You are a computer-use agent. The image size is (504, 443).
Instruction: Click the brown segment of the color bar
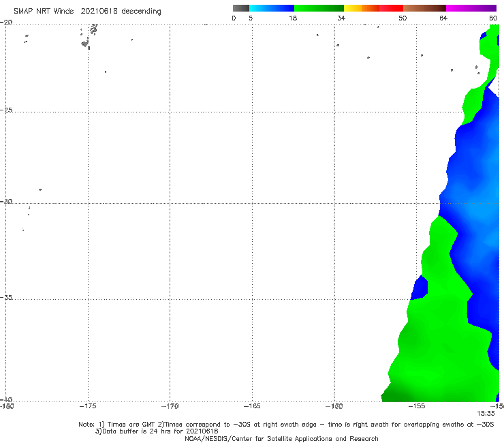(x=424, y=8)
